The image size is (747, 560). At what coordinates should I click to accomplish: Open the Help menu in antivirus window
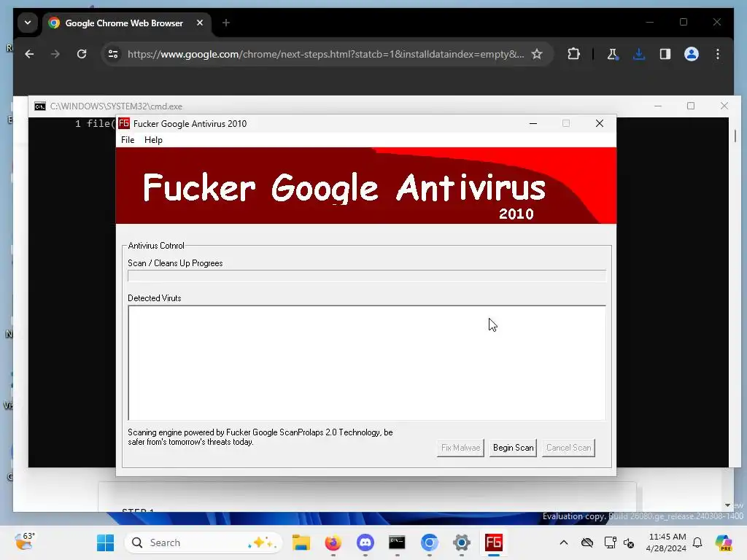point(153,140)
